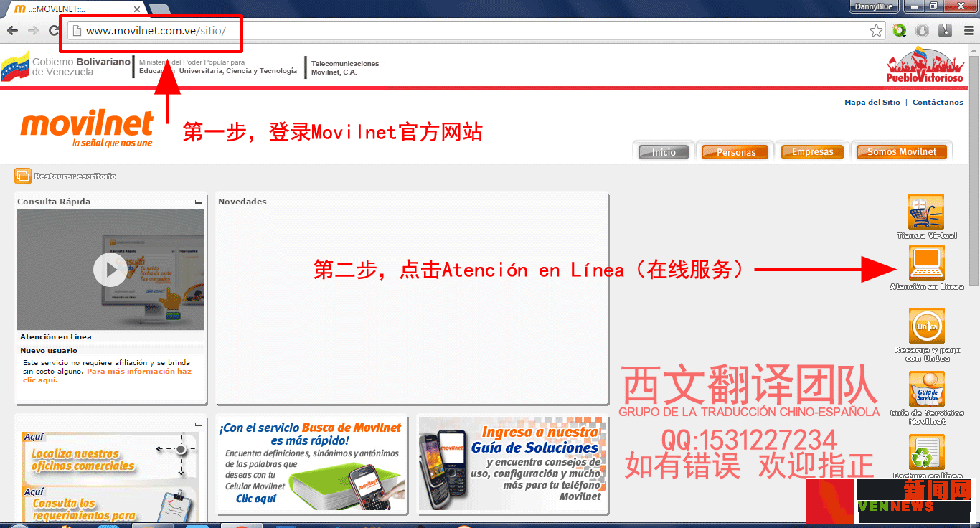This screenshot has height=528, width=980.
Task: Open the Recarga y pago con Un1ca icon
Action: tap(926, 326)
